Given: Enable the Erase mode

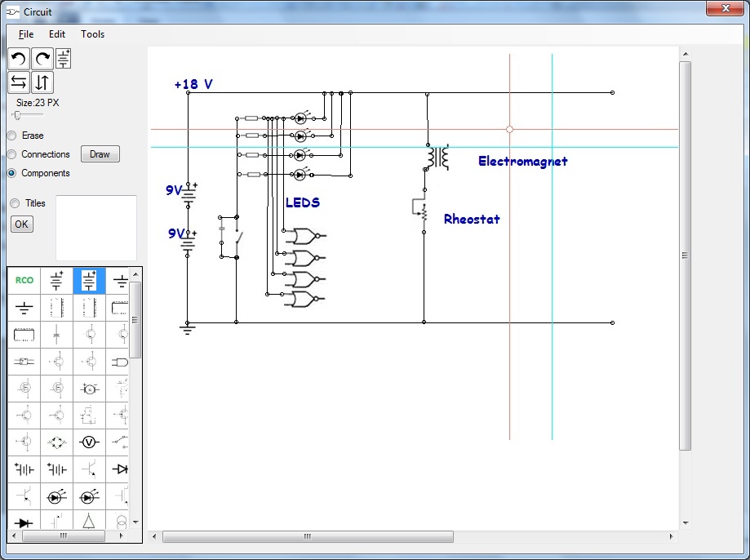Looking at the screenshot, I should pyautogui.click(x=13, y=135).
